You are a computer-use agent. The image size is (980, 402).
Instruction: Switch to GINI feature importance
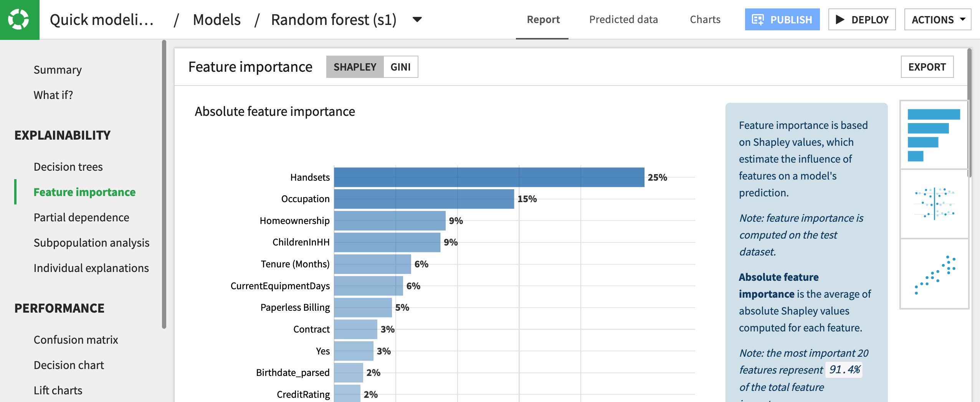pyautogui.click(x=400, y=66)
